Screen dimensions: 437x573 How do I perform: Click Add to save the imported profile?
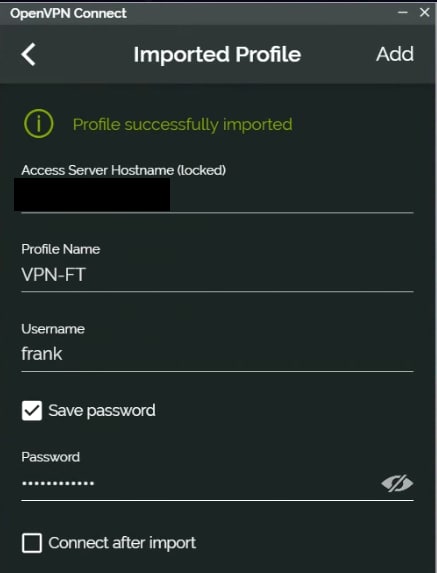click(x=395, y=54)
